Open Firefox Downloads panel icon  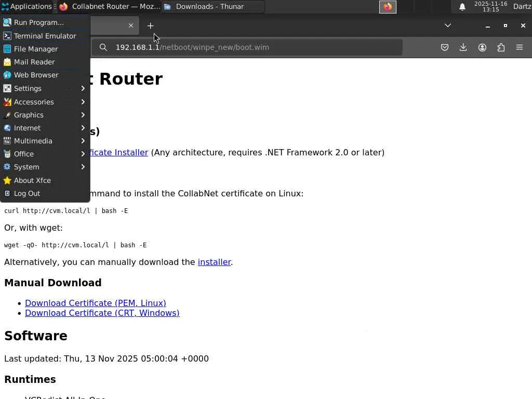[463, 47]
